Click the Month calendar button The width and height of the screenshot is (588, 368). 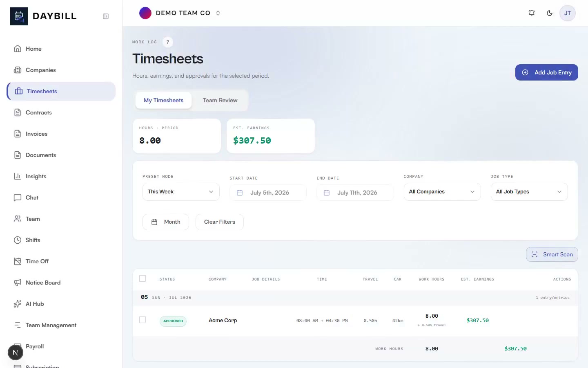point(166,222)
